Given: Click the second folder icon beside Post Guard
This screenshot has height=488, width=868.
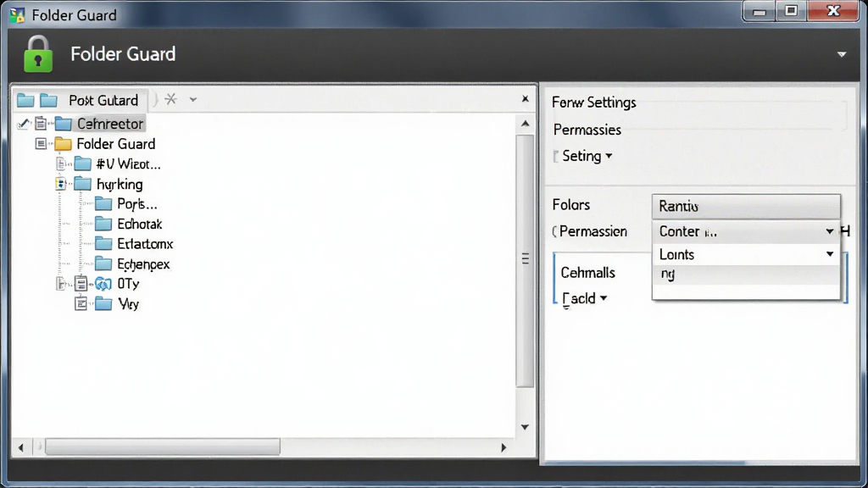Looking at the screenshot, I should click(48, 100).
